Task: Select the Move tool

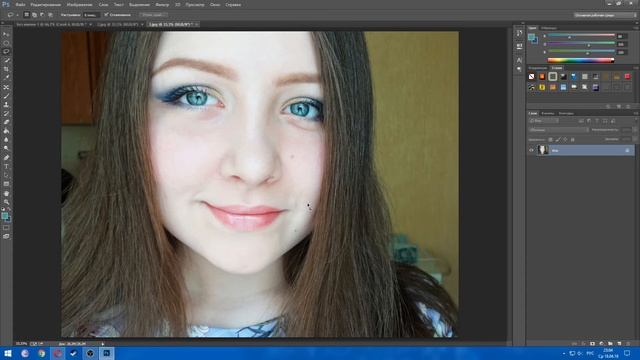Action: point(6,34)
